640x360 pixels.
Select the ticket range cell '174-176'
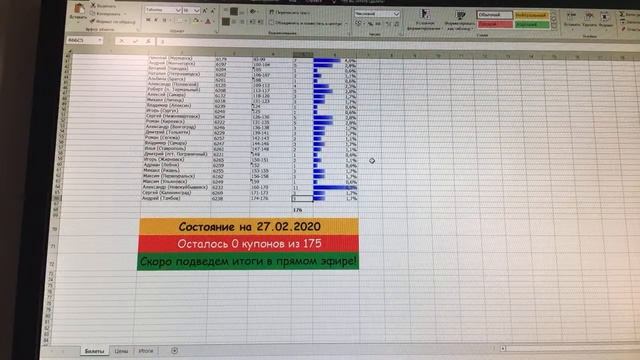271,198
